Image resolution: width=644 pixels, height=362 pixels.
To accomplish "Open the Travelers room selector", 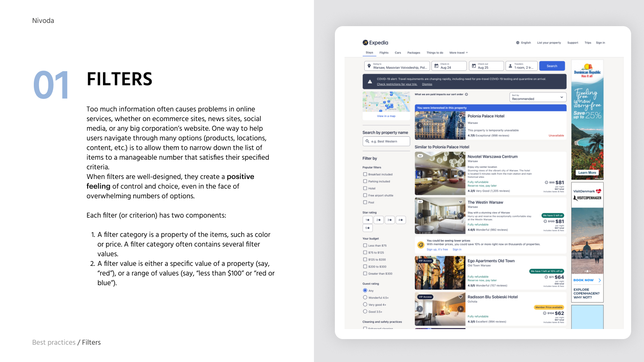I will (522, 66).
